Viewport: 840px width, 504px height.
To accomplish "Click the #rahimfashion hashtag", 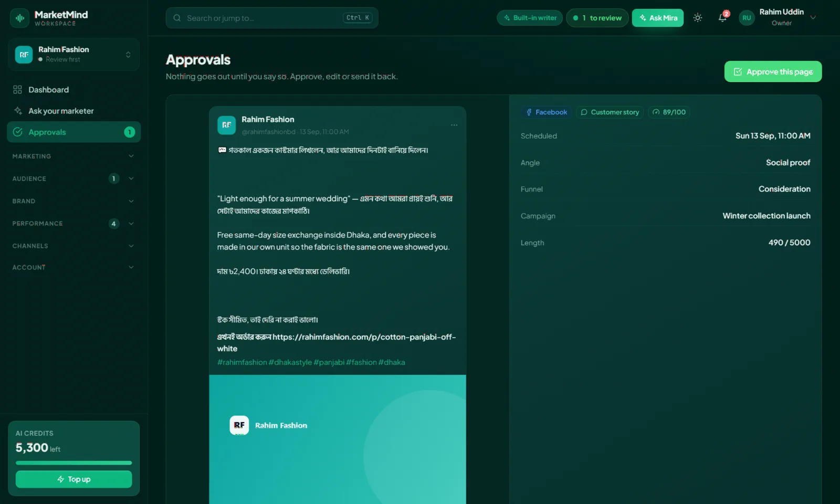I will tap(242, 362).
